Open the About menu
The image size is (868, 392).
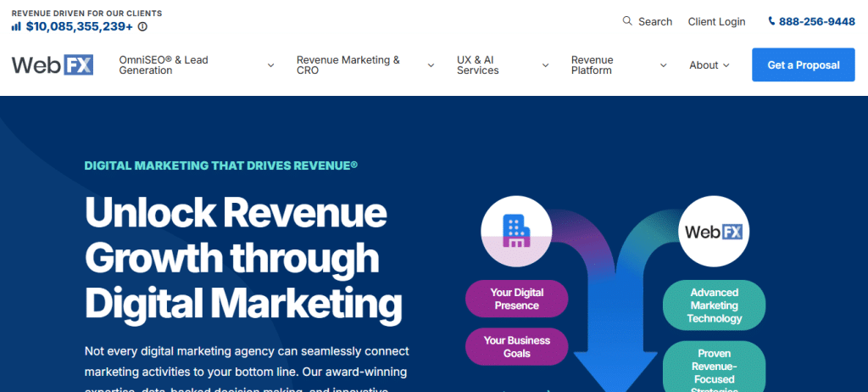[x=709, y=65]
